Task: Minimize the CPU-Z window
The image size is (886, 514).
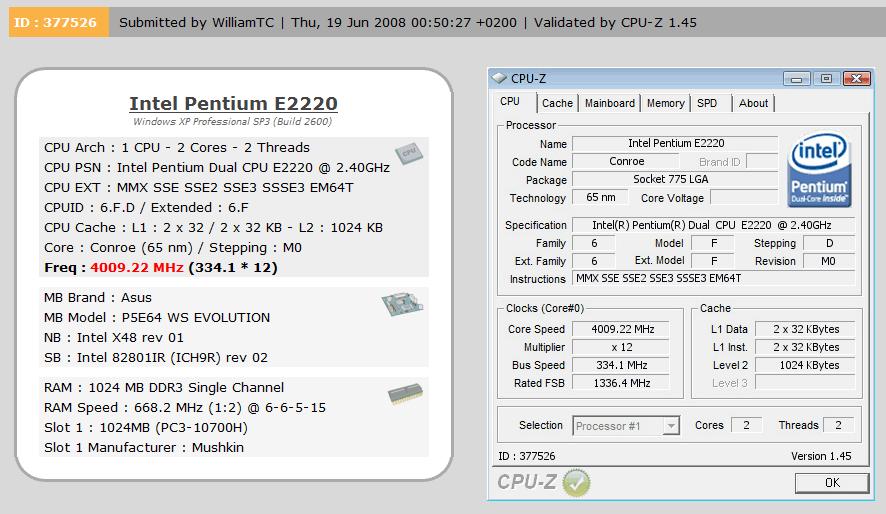Action: pos(797,79)
